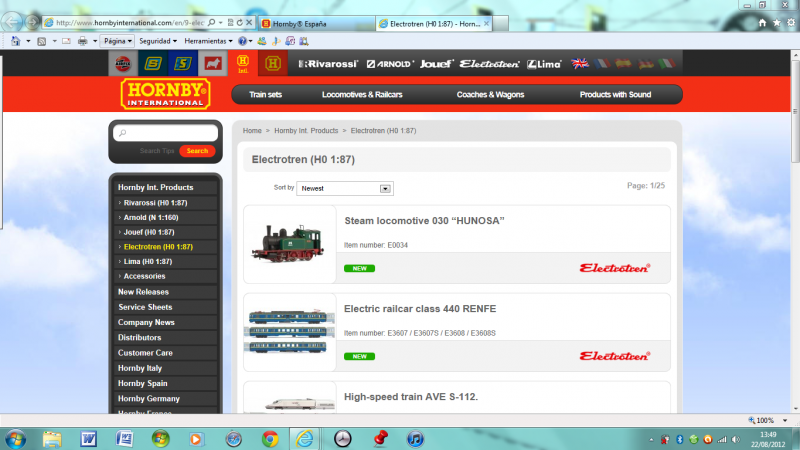Switch language with the French flag

click(602, 63)
